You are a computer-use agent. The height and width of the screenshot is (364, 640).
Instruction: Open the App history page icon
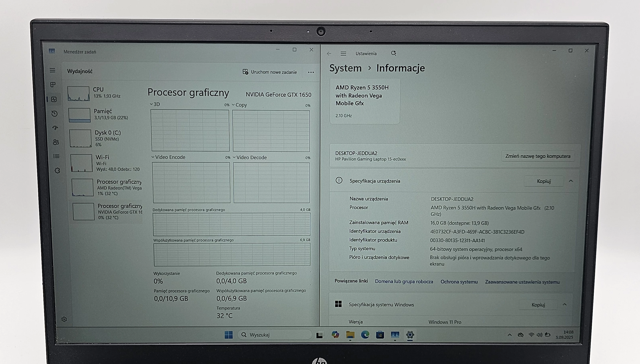coord(55,114)
